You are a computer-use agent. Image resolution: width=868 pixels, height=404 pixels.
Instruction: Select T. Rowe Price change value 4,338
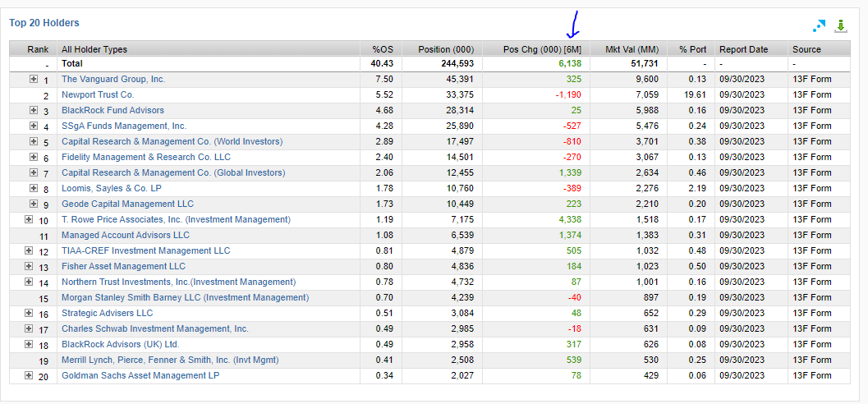(x=571, y=219)
